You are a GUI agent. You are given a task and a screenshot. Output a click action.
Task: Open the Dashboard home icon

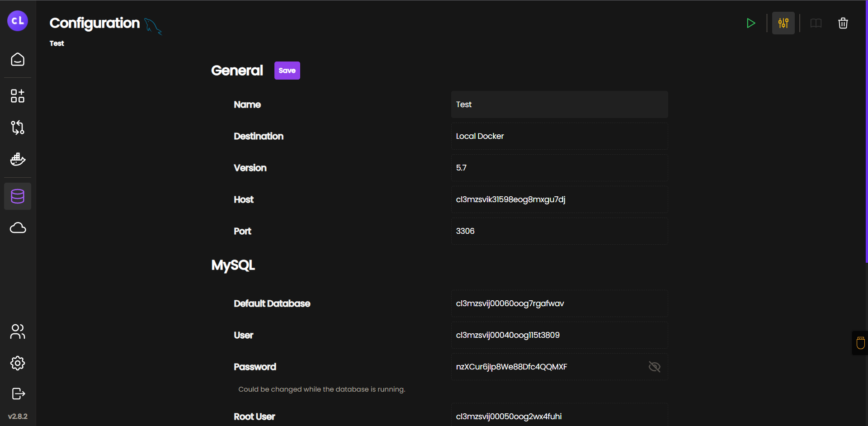tap(18, 59)
